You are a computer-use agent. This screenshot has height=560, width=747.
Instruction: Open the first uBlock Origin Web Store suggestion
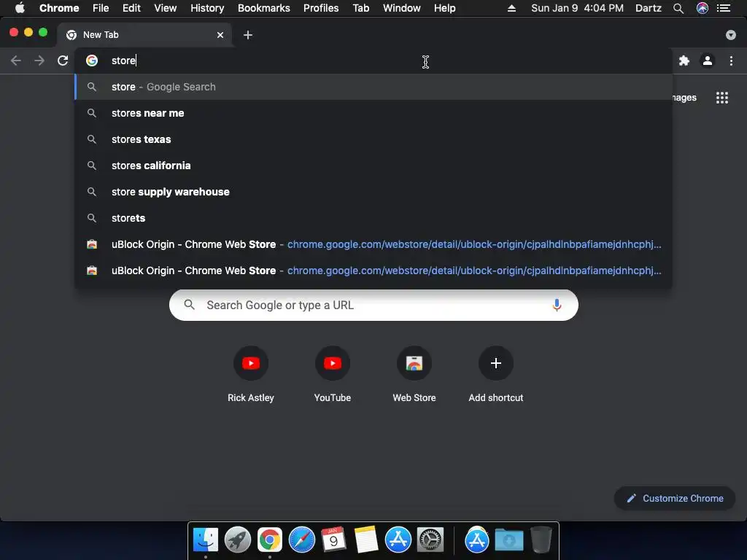373,244
